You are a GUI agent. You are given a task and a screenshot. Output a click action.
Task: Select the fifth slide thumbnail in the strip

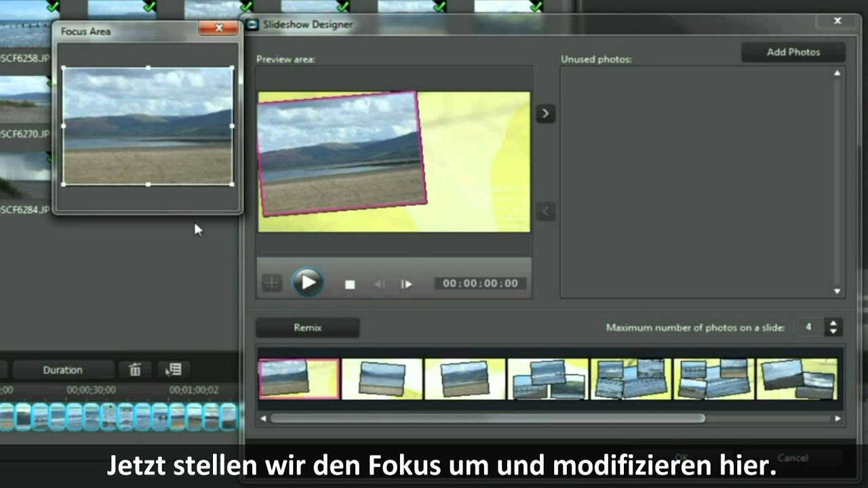(x=631, y=379)
